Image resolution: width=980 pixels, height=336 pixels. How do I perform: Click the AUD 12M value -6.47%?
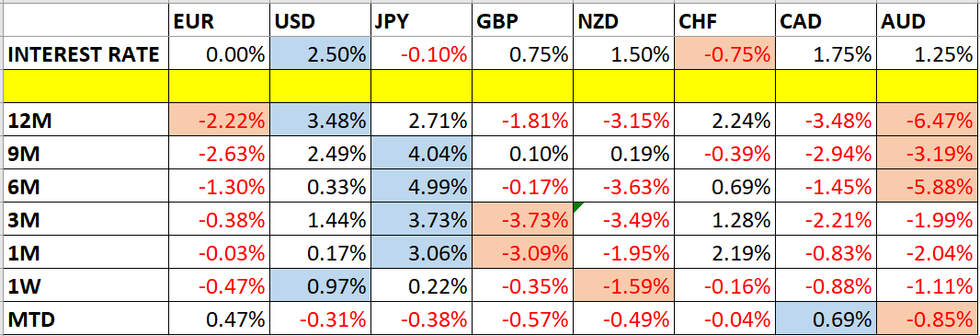[x=928, y=121]
